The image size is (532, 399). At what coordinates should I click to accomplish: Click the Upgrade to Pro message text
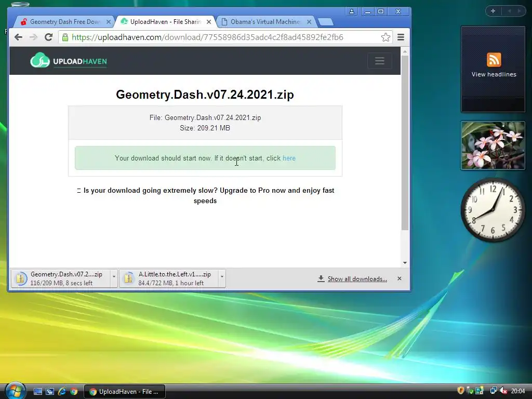[205, 195]
